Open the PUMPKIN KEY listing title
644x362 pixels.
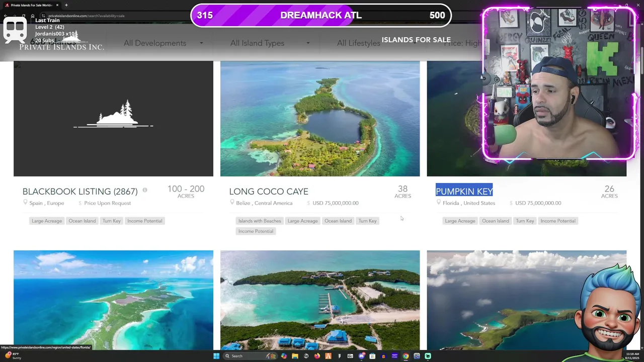click(464, 192)
